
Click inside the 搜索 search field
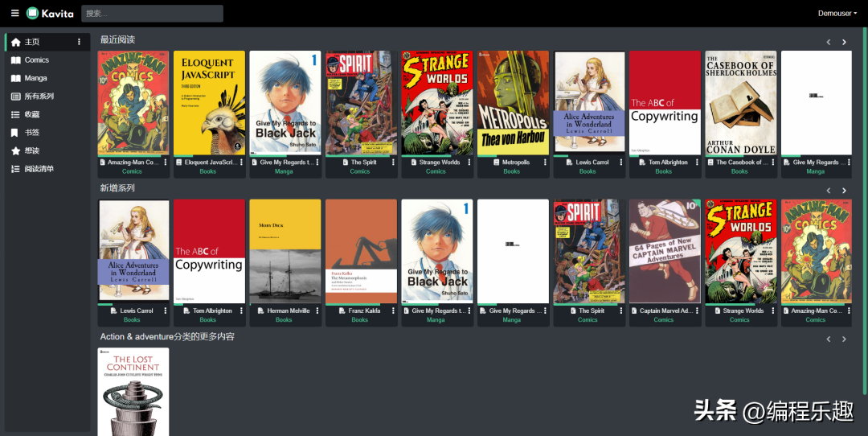152,14
